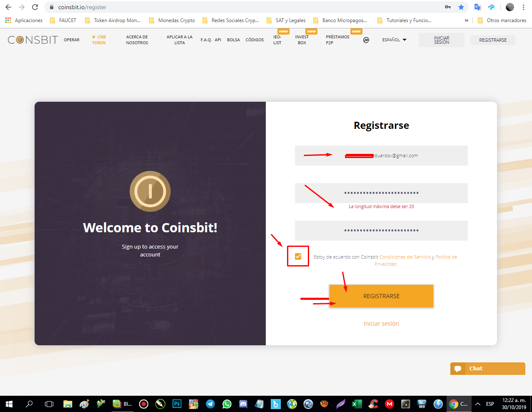
Task: Open OPERAR menu item
Action: point(72,40)
